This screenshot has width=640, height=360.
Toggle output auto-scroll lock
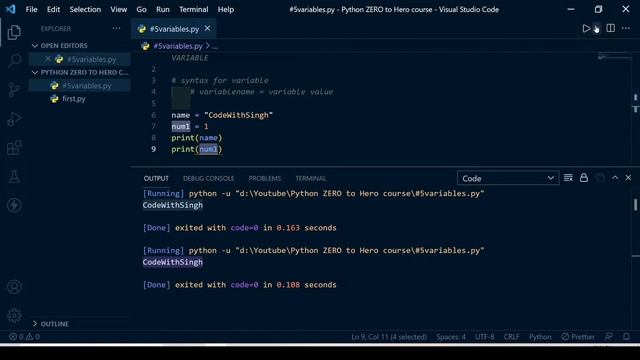pos(584,178)
